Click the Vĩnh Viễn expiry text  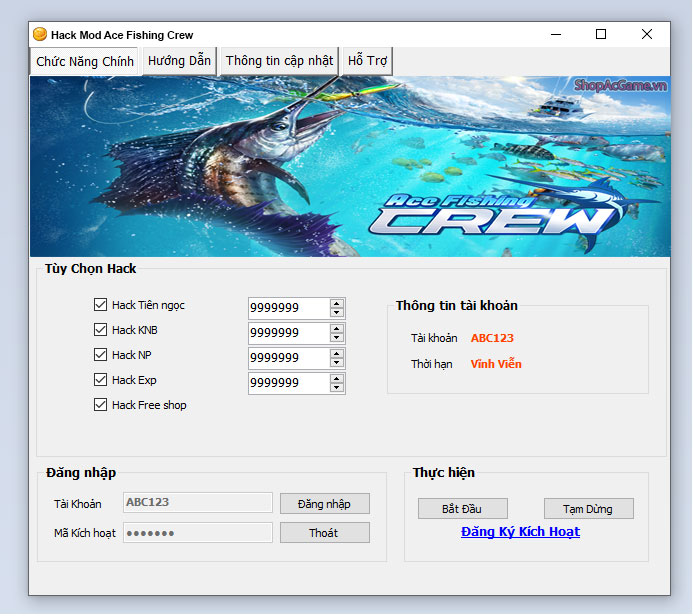[496, 364]
